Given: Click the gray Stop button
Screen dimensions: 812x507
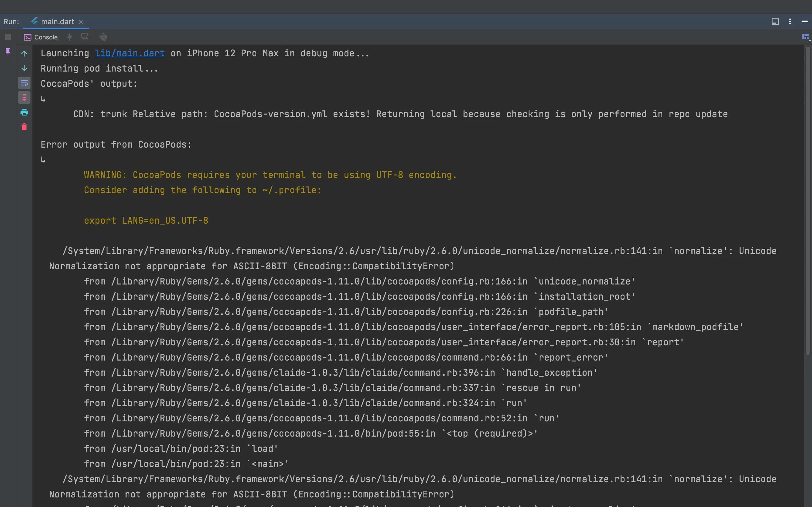Looking at the screenshot, I should click(x=8, y=37).
